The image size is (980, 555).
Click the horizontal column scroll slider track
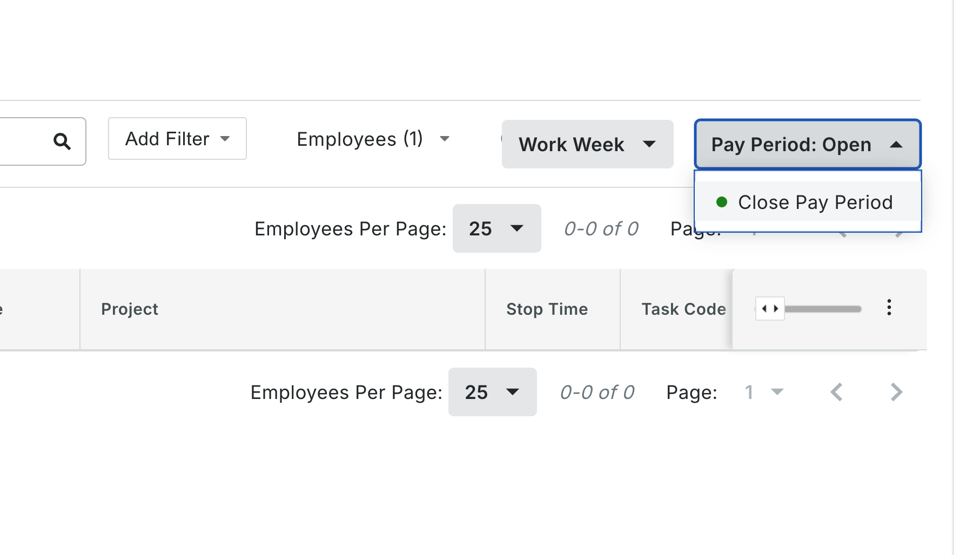click(823, 309)
